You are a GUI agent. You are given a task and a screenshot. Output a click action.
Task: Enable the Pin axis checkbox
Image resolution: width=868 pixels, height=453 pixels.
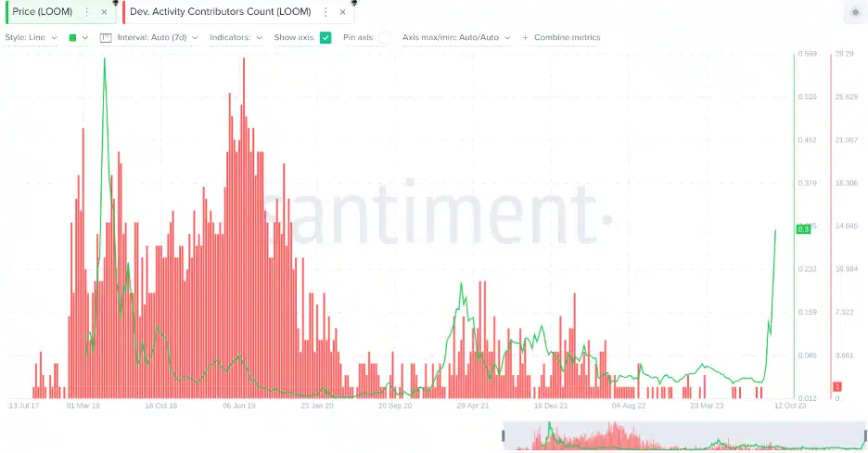[385, 38]
